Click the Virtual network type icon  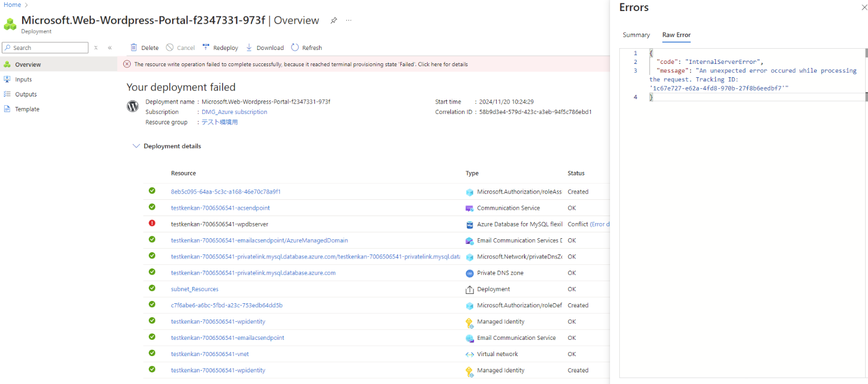pos(469,354)
